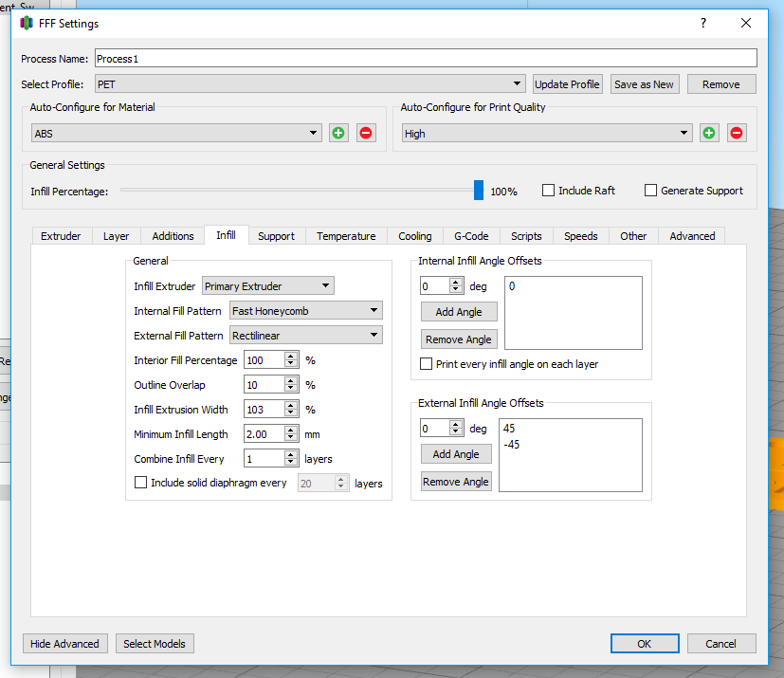Click the External Infill angle degree field
Image resolution: width=784 pixels, height=678 pixels.
tap(435, 429)
